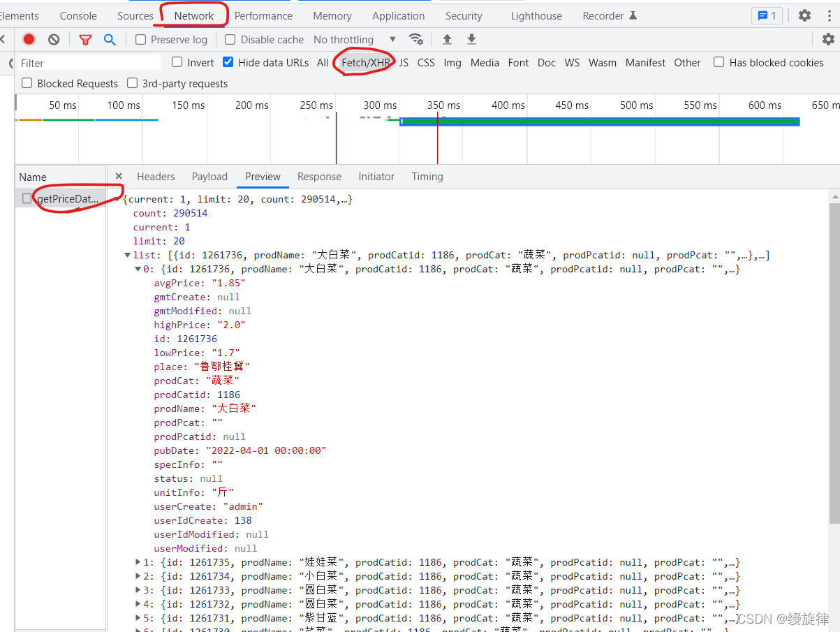840x632 pixels.
Task: Collapse the list array
Action: pyautogui.click(x=127, y=255)
